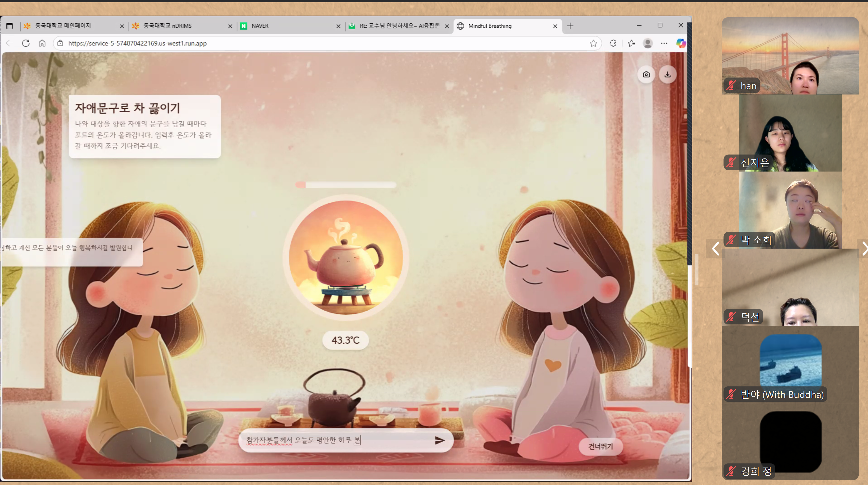868x485 pixels.
Task: Switch to the NAVER tab
Action: click(x=286, y=26)
